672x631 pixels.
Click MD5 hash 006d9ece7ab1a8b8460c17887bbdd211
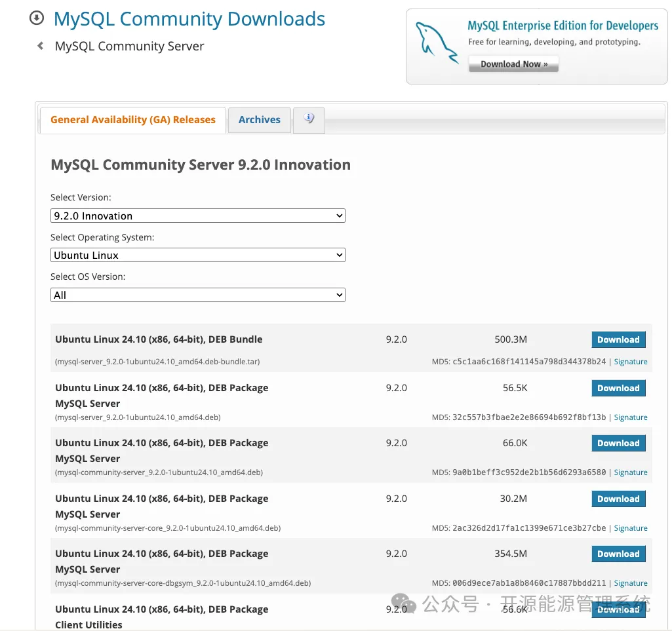coord(529,583)
